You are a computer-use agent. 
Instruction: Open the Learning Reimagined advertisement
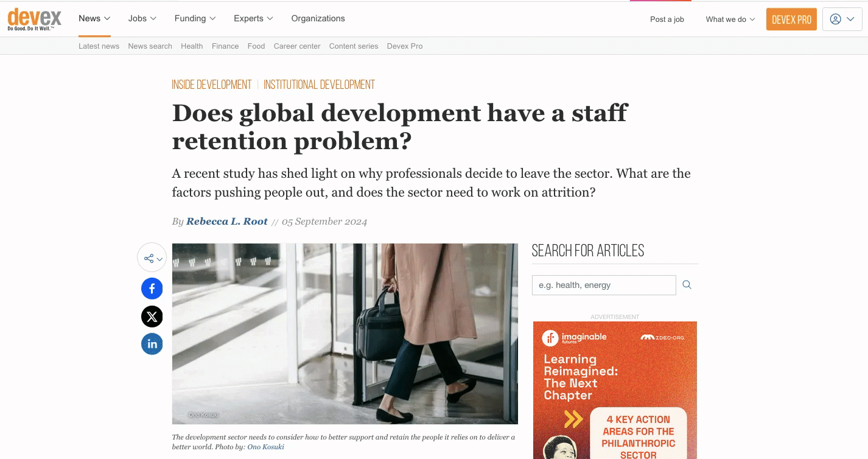615,390
